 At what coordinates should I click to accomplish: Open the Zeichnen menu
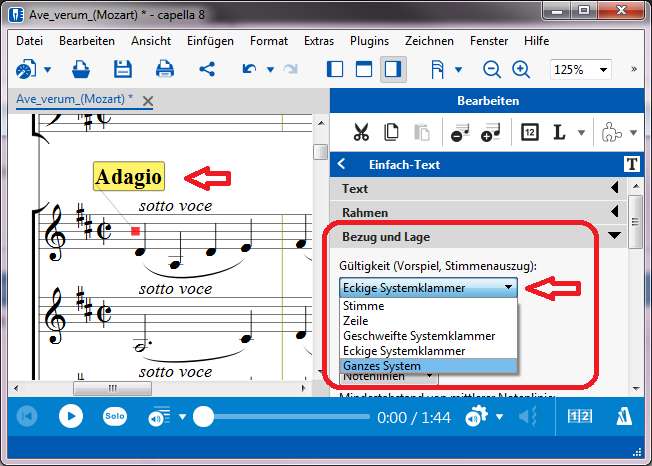429,41
